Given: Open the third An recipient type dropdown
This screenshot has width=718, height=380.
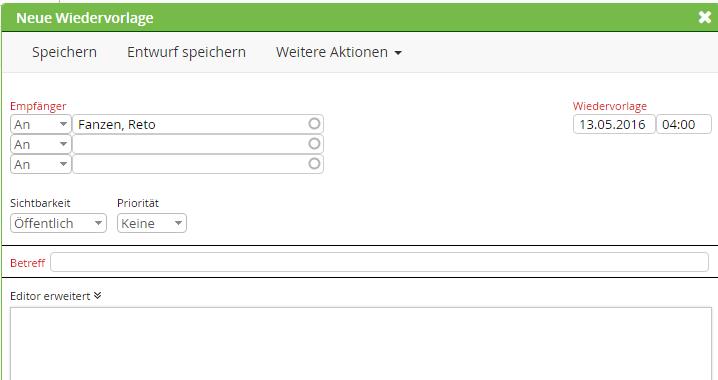Looking at the screenshot, I should [x=41, y=164].
